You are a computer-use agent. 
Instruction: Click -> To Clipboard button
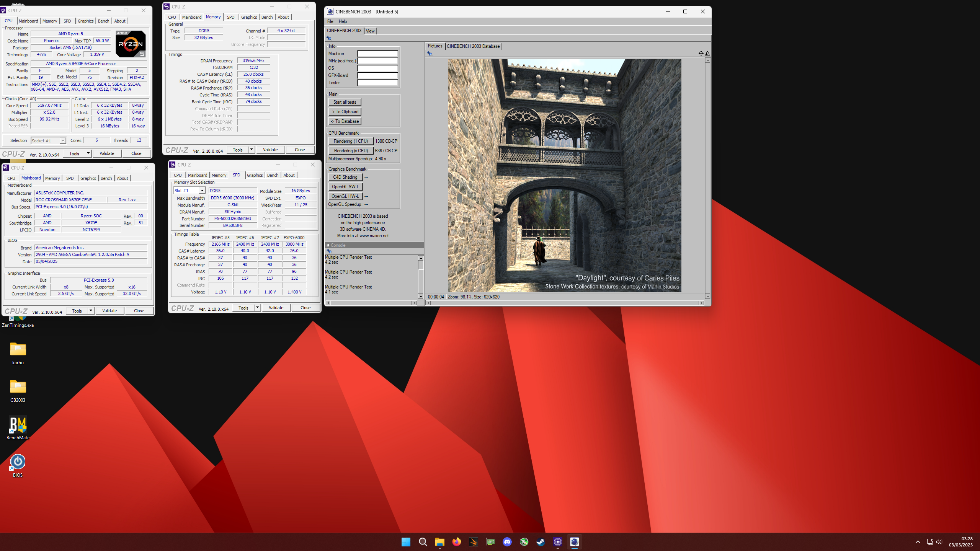click(x=345, y=112)
